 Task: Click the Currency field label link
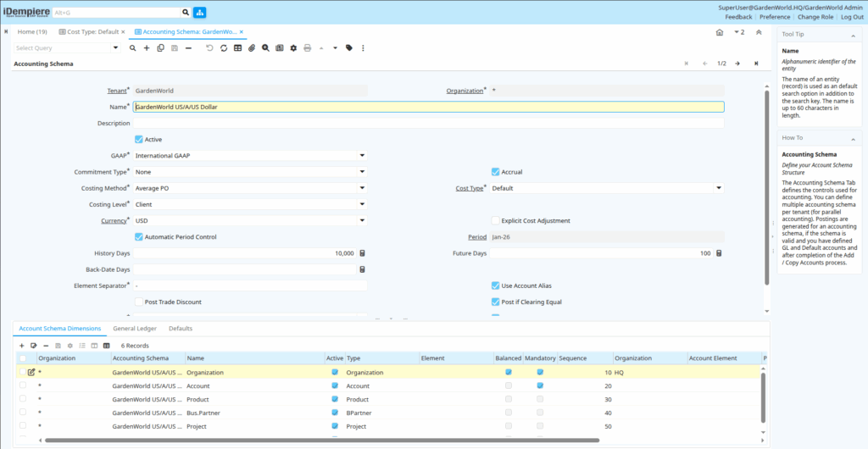point(114,220)
